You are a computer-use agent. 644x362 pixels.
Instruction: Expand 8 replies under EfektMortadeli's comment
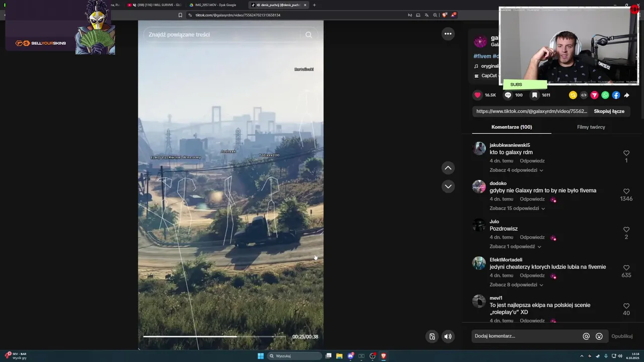pyautogui.click(x=516, y=285)
